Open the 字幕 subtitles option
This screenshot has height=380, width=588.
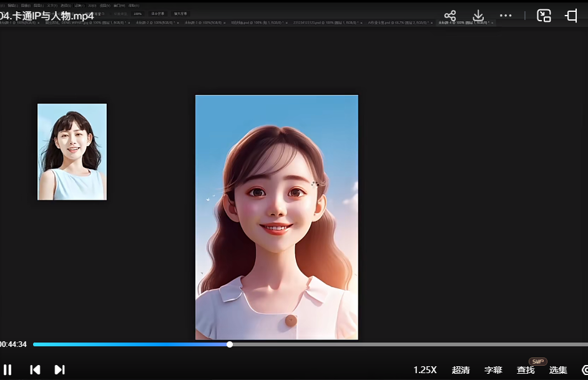[493, 370]
